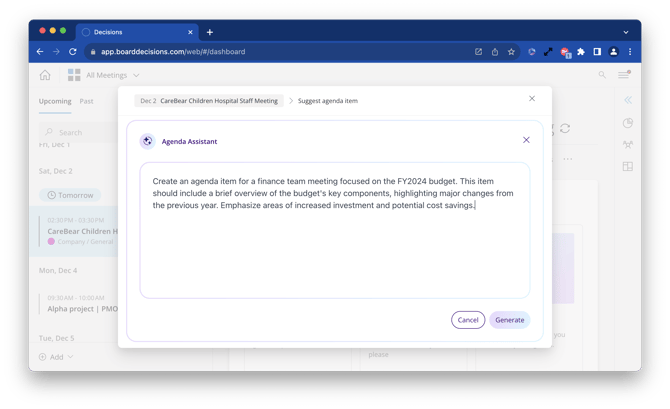The height and width of the screenshot is (409, 670).
Task: Close the Agenda Assistant panel
Action: (x=526, y=140)
